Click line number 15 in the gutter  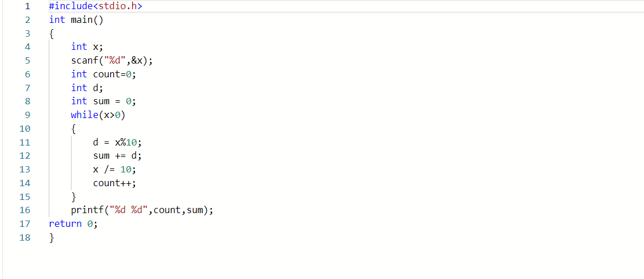[25, 197]
